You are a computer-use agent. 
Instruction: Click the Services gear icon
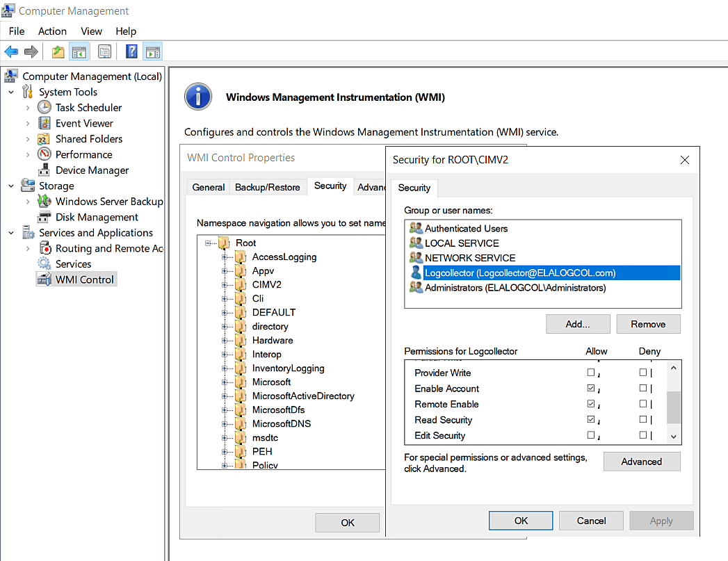(44, 264)
